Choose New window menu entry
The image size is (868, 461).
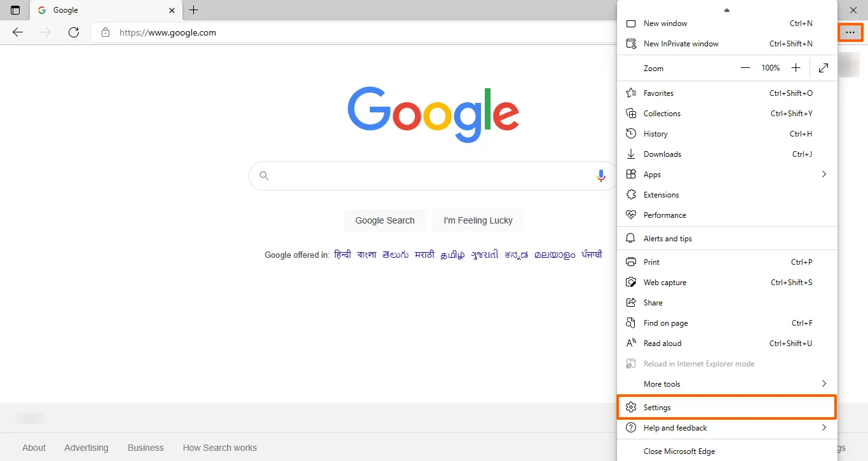pyautogui.click(x=727, y=23)
